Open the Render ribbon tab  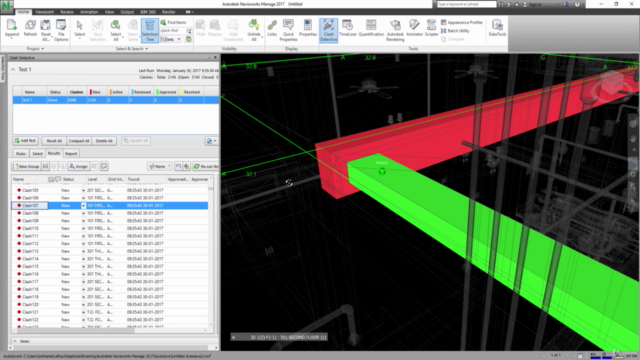(x=168, y=12)
